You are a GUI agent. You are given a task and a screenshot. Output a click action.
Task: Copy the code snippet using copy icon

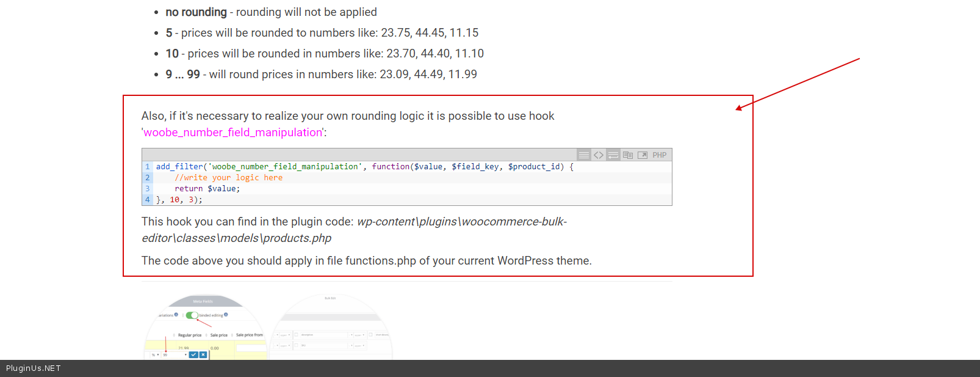point(628,155)
